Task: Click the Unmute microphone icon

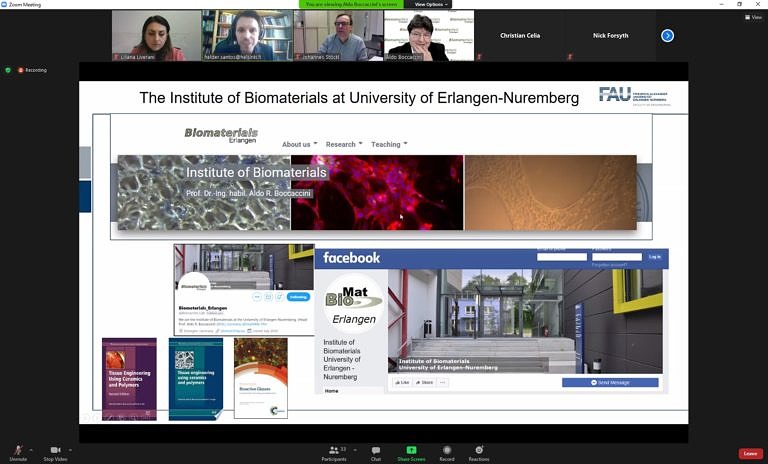Action: (18, 449)
